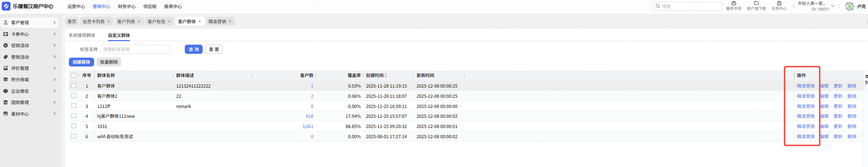The image size is (868, 167).
Task: Click the 评价管理 sidebar icon
Action: pyautogui.click(x=6, y=68)
